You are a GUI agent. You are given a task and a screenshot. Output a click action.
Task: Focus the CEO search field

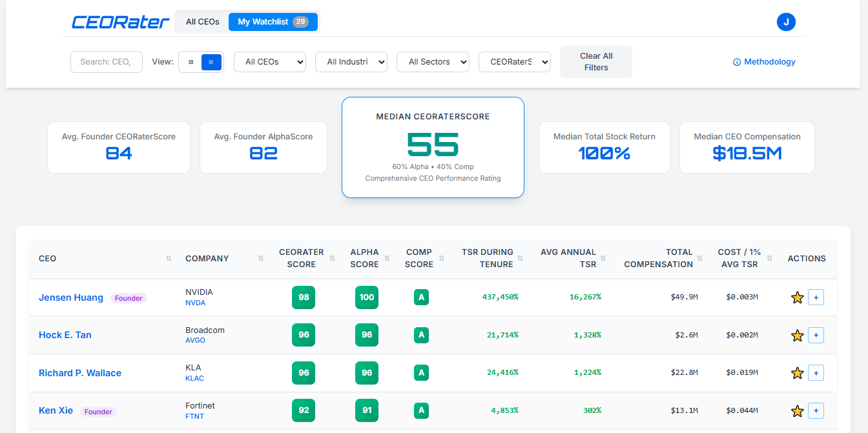tap(107, 62)
